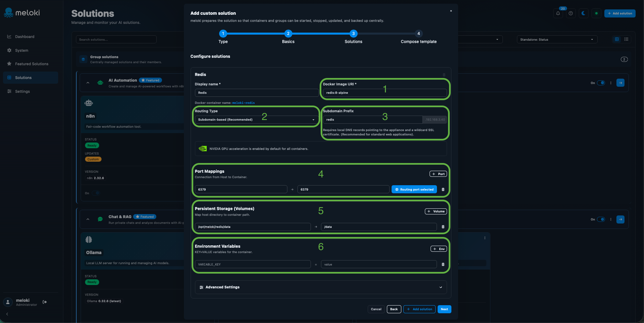Add a new Env variable
This screenshot has width=644, height=323.
click(x=439, y=249)
